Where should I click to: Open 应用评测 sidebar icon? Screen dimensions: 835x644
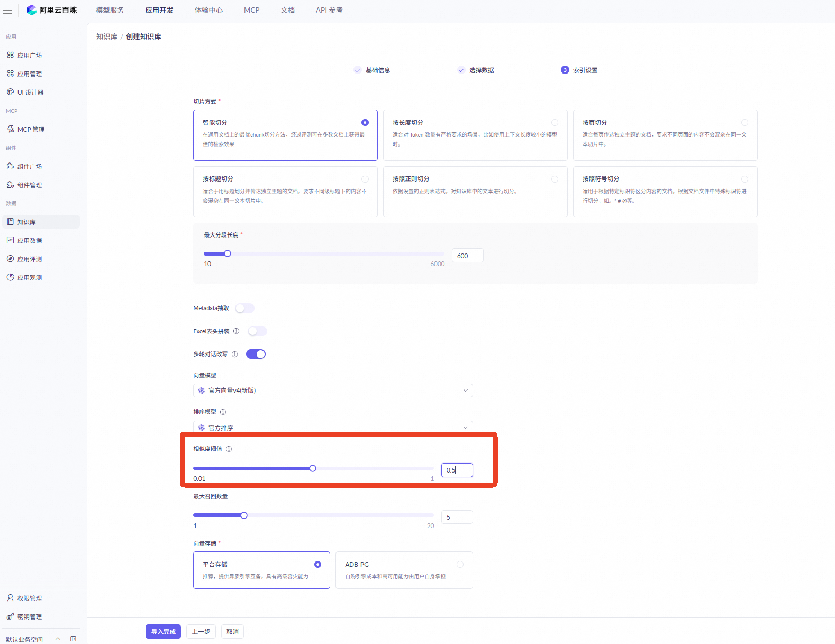[10, 259]
